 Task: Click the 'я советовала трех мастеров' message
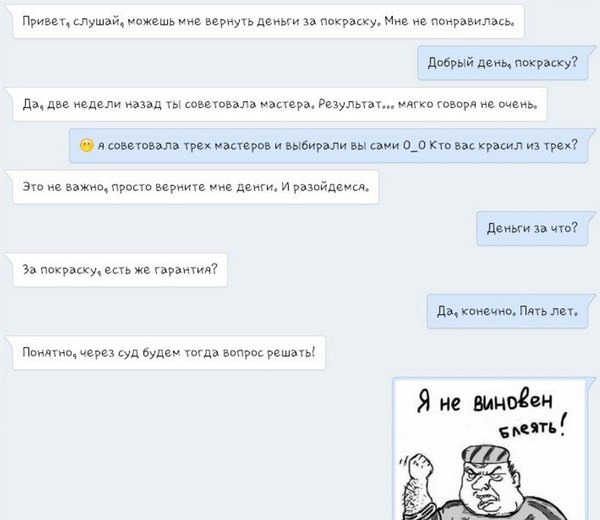click(x=330, y=147)
